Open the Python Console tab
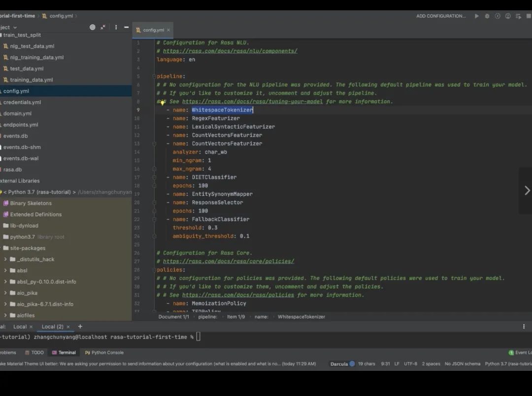Viewport: 532px width, 396px height. [x=104, y=353]
